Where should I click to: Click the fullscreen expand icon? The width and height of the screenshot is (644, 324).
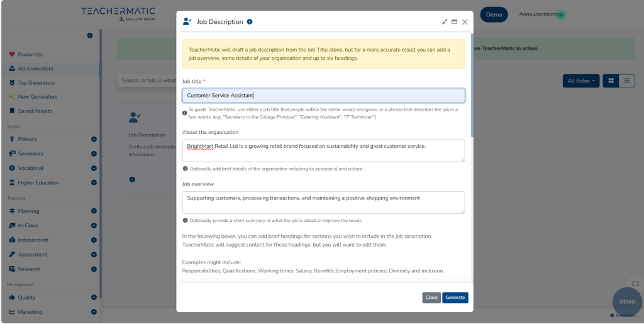pyautogui.click(x=635, y=284)
